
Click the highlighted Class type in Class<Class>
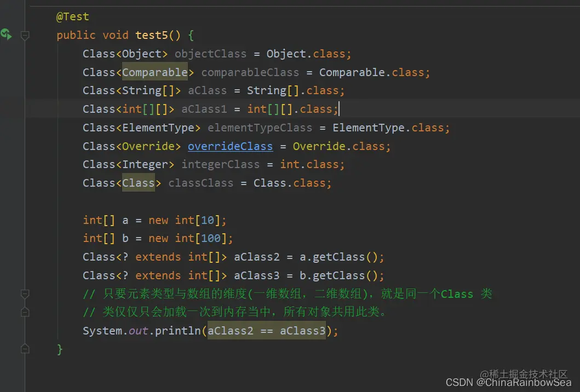pos(139,183)
